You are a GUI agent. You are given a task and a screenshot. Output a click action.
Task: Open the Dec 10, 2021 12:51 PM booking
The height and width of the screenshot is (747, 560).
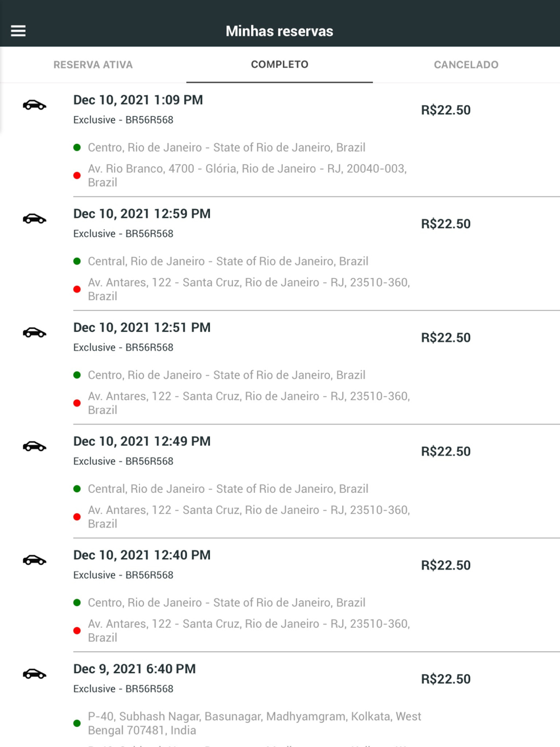142,328
